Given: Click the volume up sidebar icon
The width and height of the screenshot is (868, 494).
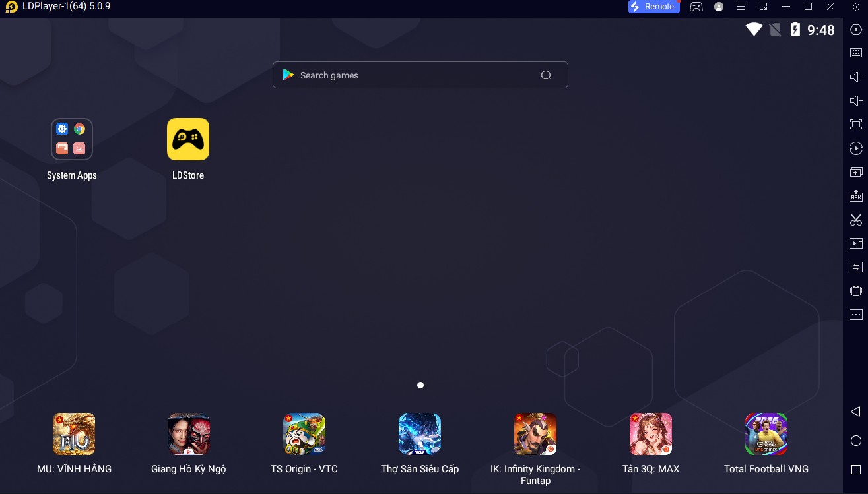Looking at the screenshot, I should [856, 77].
